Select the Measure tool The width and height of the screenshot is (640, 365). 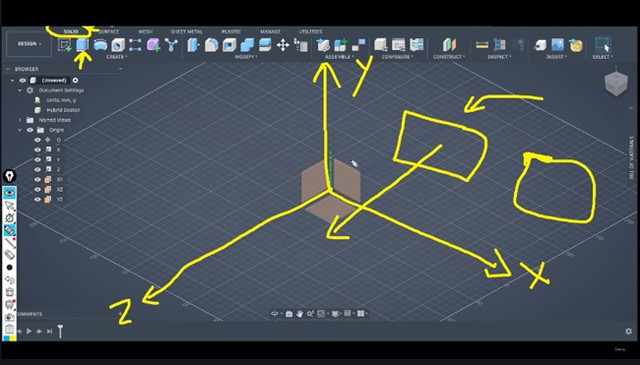pyautogui.click(x=482, y=45)
